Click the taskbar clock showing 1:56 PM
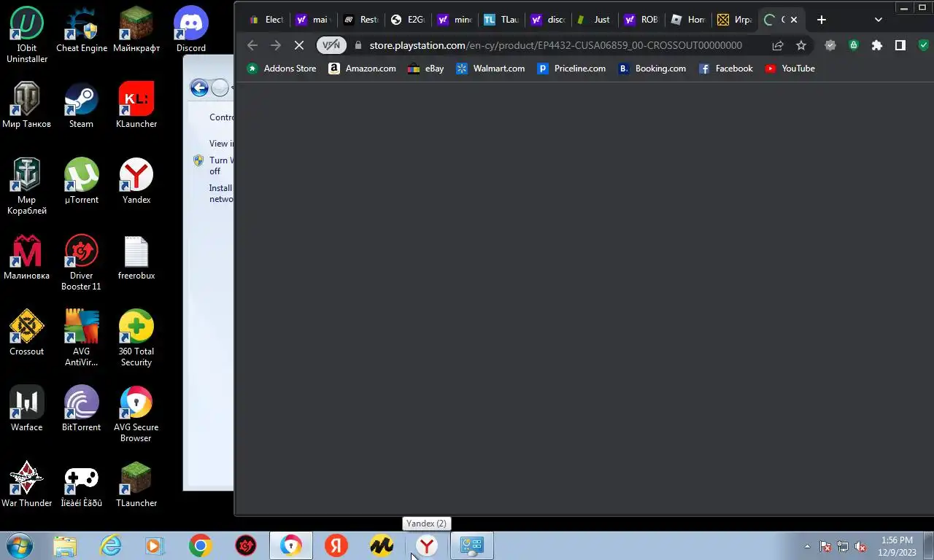The image size is (934, 560). 898,546
